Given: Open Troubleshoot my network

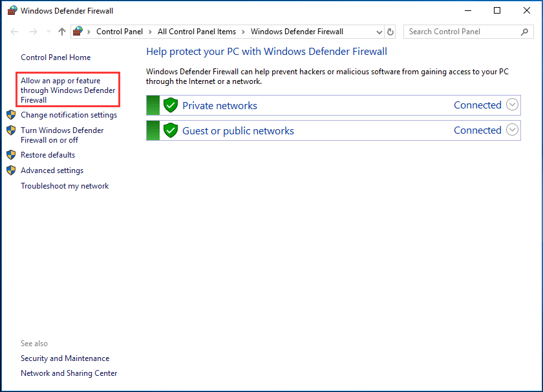Looking at the screenshot, I should click(65, 185).
